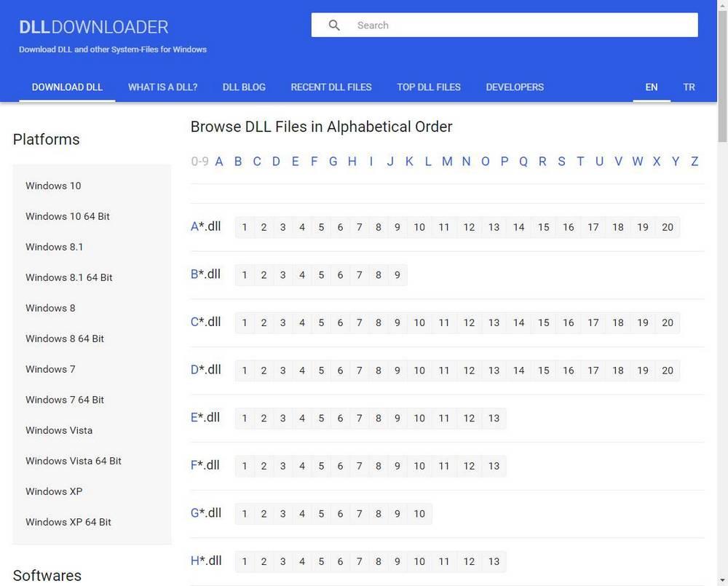728x586 pixels.
Task: Open page 4 of H*.dll files
Action: click(x=302, y=562)
